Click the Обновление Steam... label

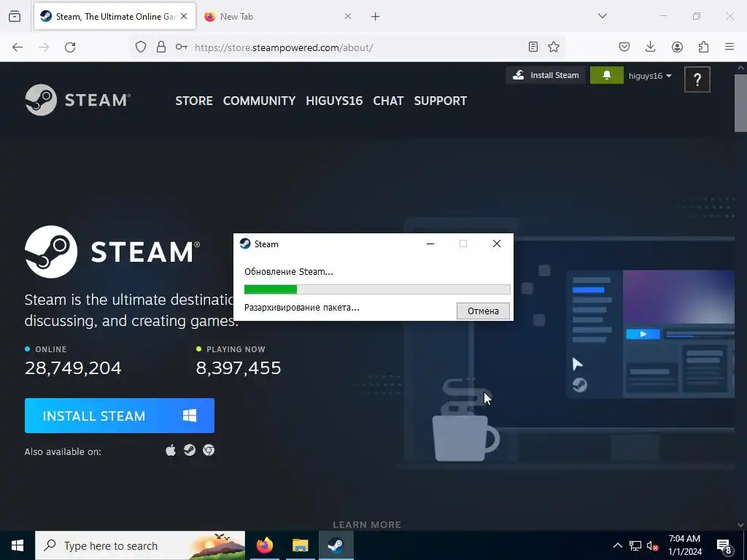click(289, 272)
